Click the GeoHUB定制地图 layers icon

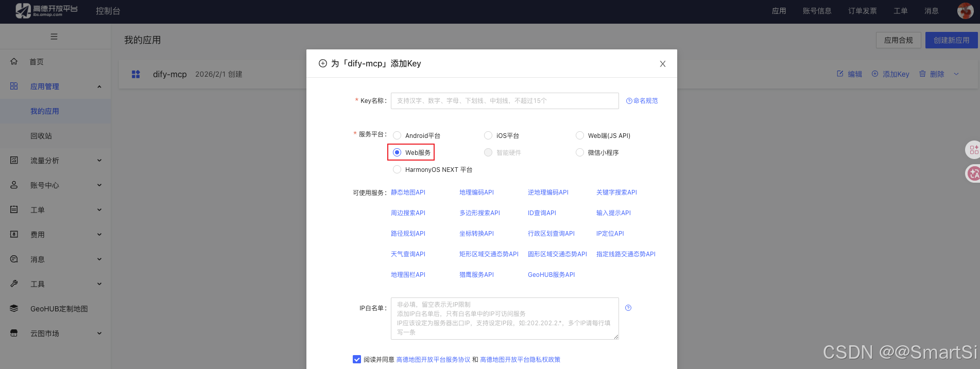(x=14, y=308)
